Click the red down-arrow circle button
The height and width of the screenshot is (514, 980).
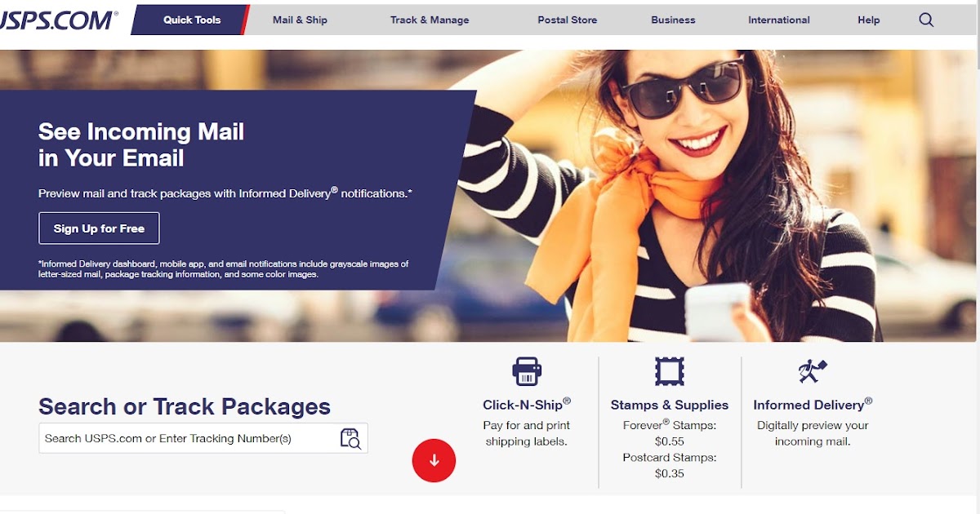point(434,460)
